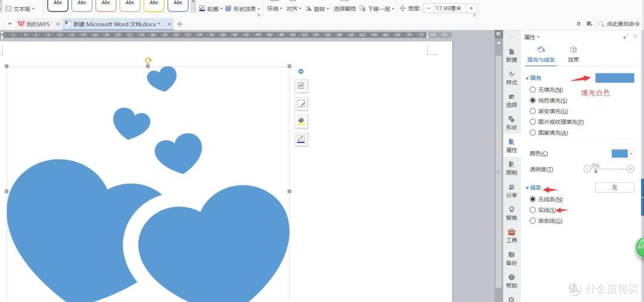This screenshot has height=302, width=644.
Task: Click the rotation handle above the shape
Action: 148,60
